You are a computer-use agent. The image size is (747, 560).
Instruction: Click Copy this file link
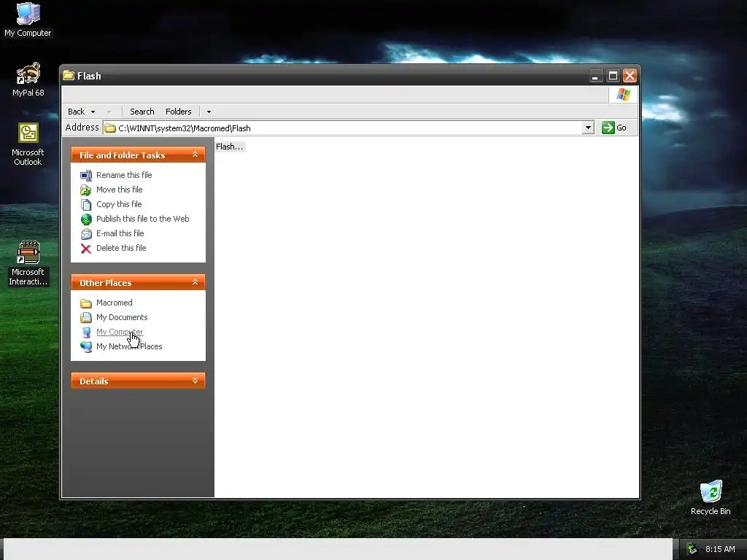[119, 204]
